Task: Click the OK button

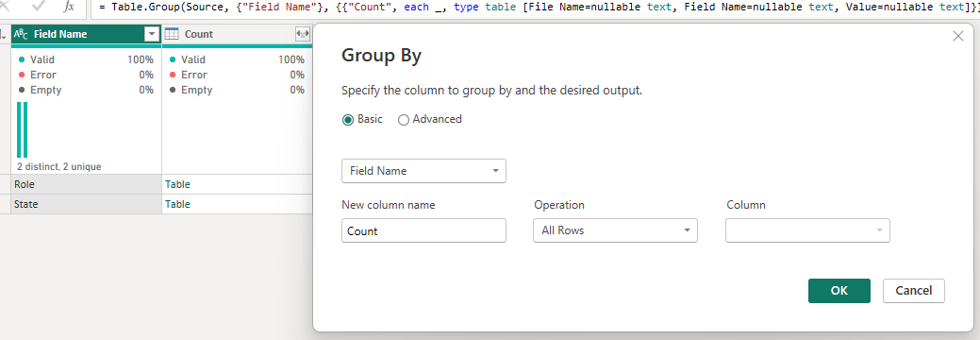Action: tap(839, 291)
